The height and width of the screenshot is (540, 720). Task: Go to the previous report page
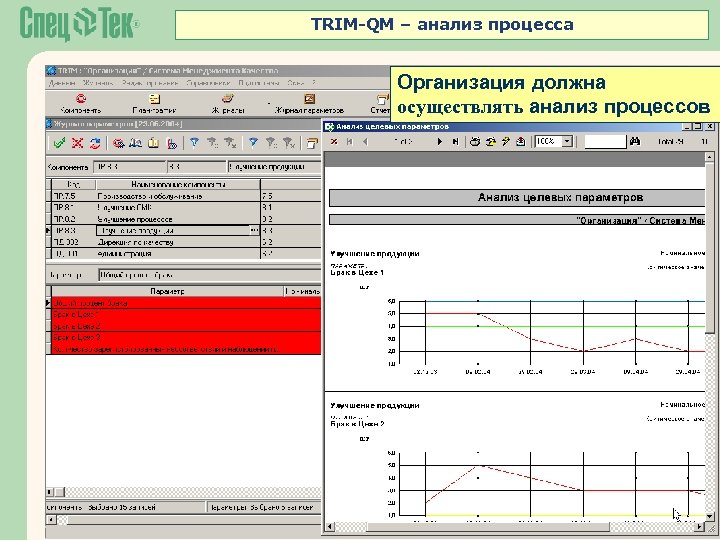(x=366, y=141)
